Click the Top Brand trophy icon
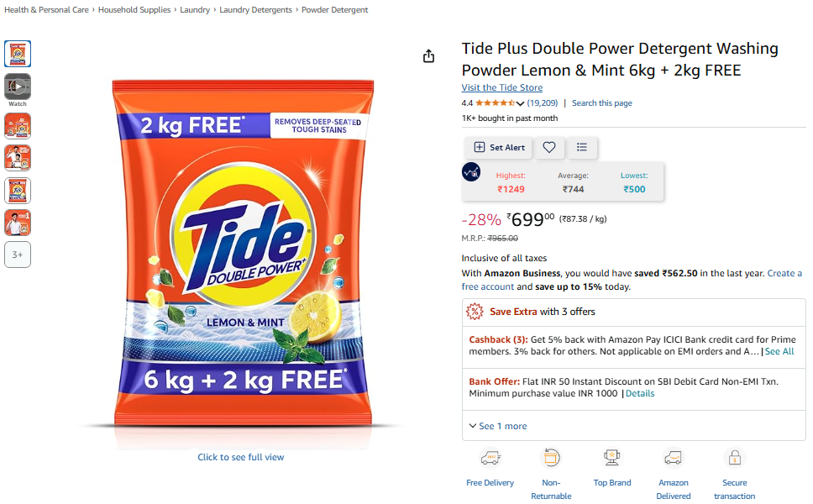 tap(612, 458)
